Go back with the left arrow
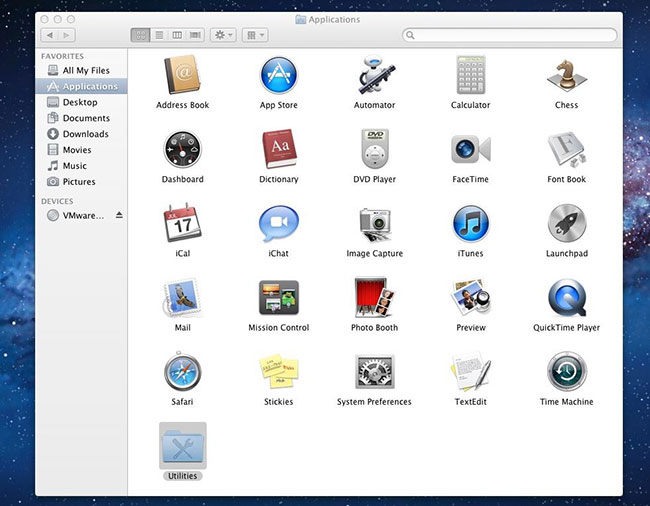The height and width of the screenshot is (506, 650). [x=50, y=35]
